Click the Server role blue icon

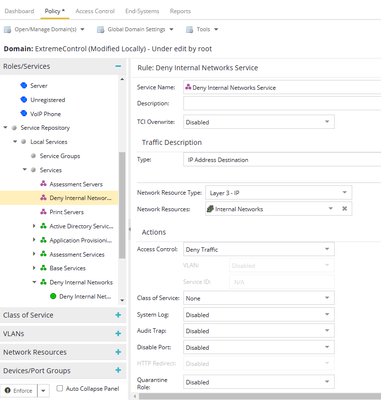click(24, 86)
